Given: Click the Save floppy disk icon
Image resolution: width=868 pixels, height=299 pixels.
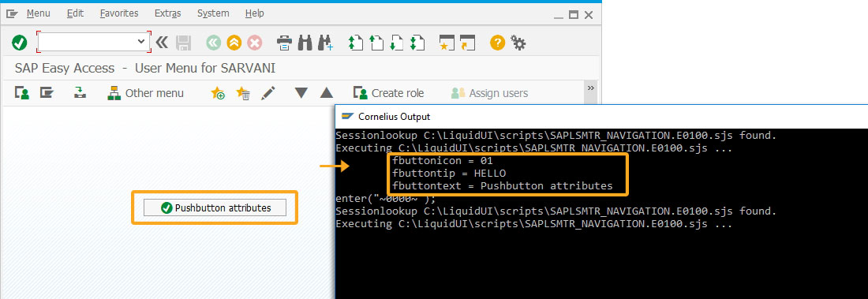Looking at the screenshot, I should (183, 42).
